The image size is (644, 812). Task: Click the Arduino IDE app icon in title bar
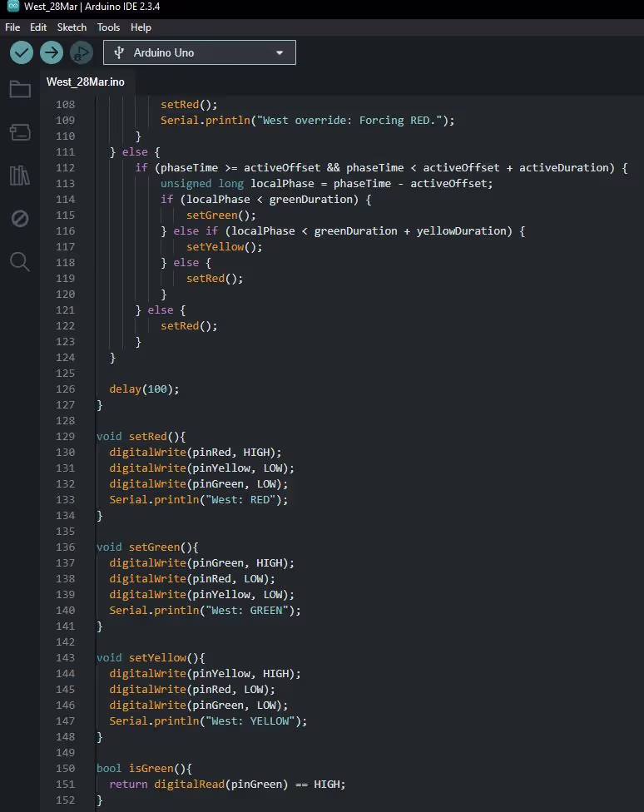12,7
